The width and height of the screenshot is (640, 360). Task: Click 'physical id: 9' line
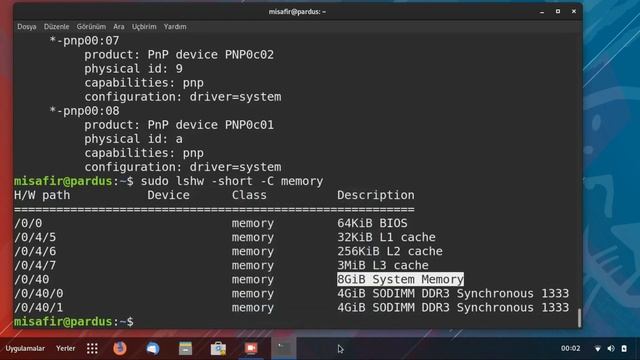tap(133, 69)
